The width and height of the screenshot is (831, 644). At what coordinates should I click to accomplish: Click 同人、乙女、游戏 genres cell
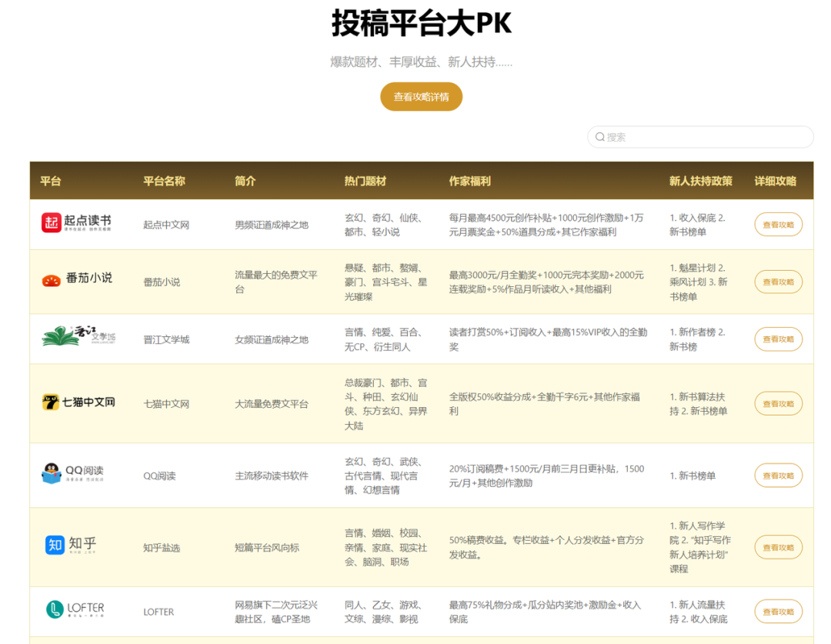click(382, 612)
